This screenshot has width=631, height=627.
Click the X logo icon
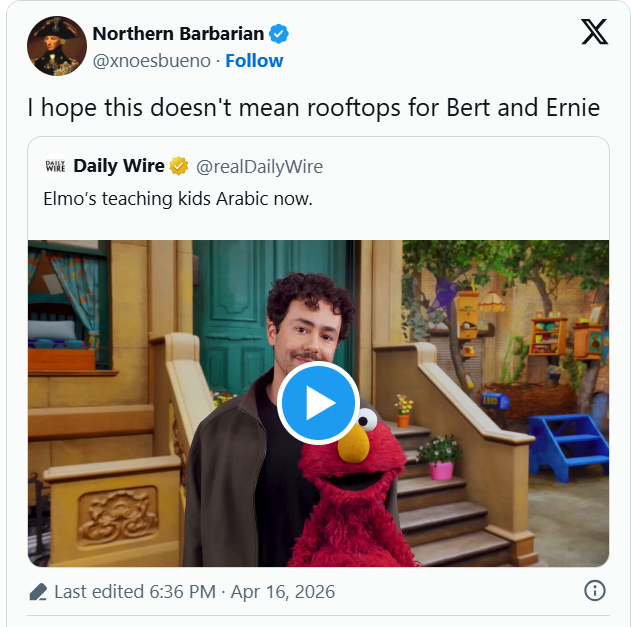[x=594, y=32]
